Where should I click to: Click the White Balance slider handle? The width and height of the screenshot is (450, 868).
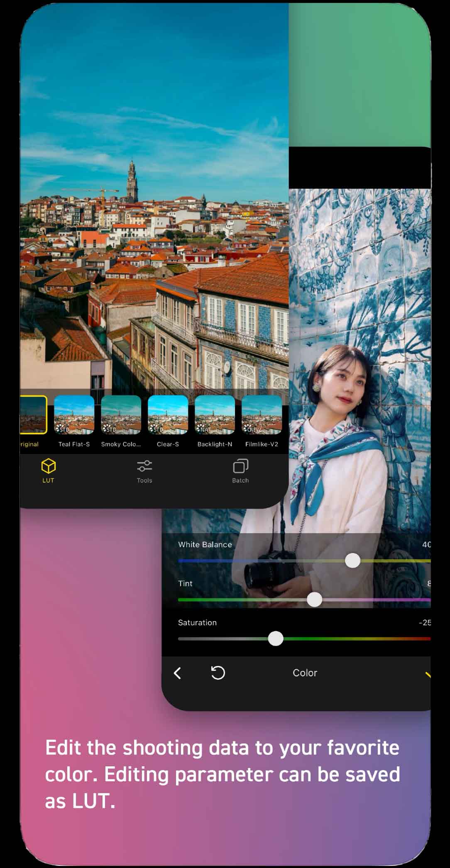(353, 561)
